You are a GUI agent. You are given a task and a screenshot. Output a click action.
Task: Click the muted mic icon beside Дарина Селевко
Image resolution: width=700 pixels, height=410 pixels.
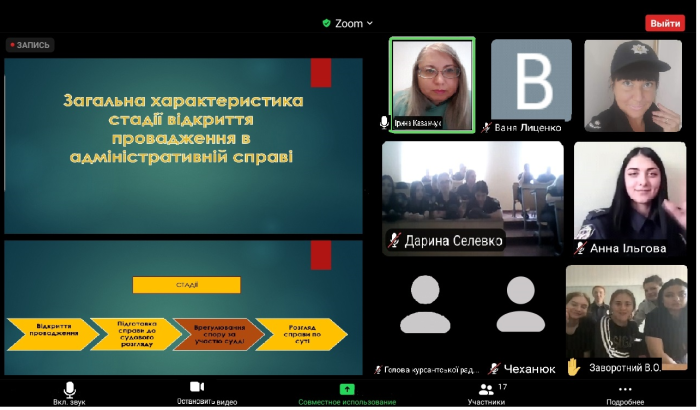tap(395, 240)
